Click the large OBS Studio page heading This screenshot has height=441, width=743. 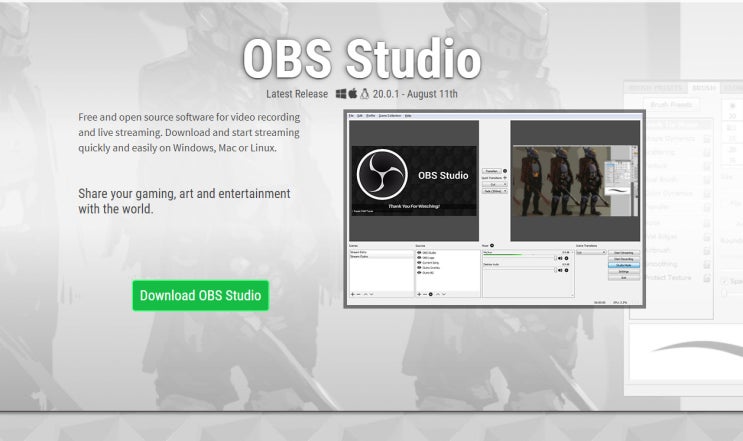362,59
